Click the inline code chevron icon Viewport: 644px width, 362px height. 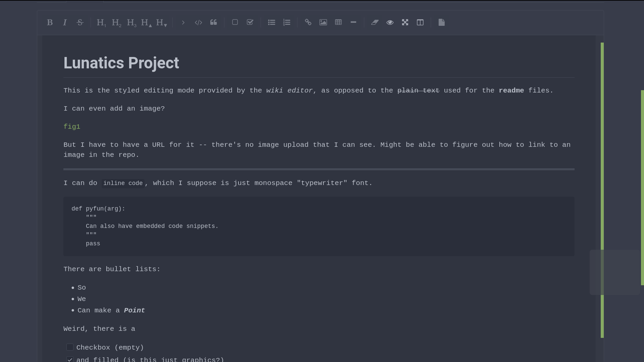(x=183, y=22)
